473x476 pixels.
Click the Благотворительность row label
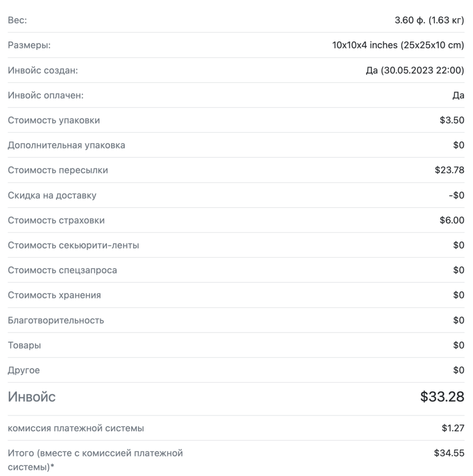56,320
